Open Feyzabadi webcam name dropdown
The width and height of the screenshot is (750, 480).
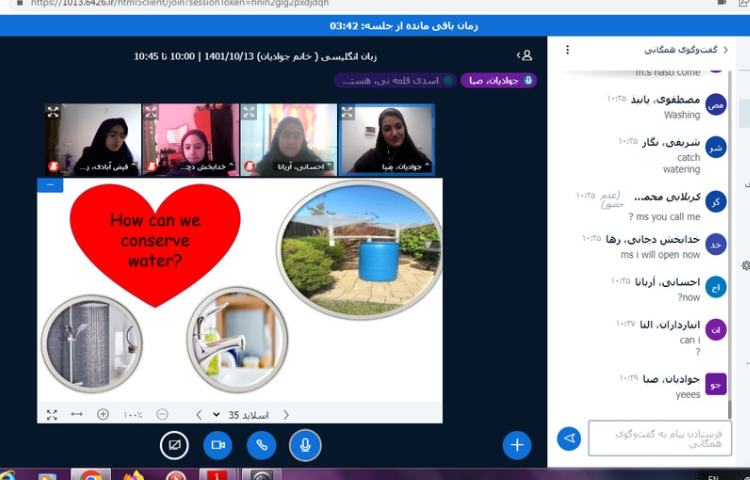[106, 167]
